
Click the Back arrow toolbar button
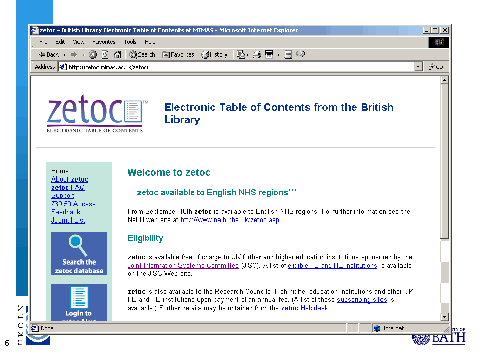point(49,54)
